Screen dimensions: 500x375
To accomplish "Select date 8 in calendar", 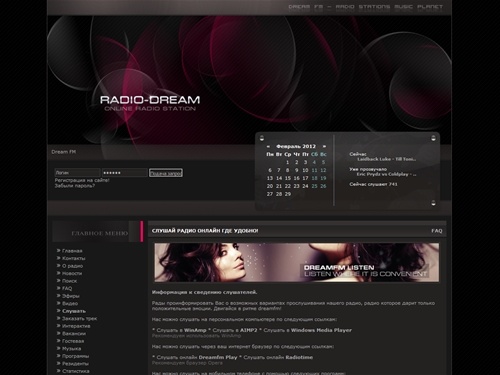I will tap(287, 170).
